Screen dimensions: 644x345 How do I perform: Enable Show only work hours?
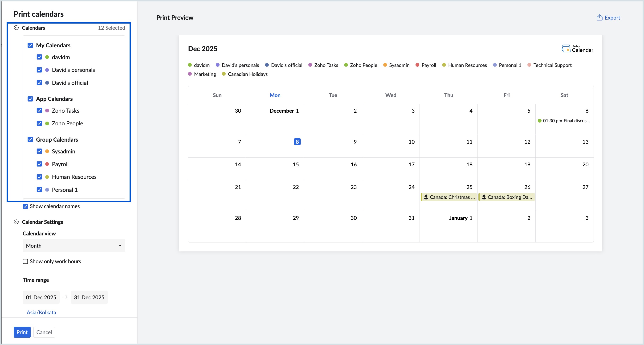coord(25,261)
